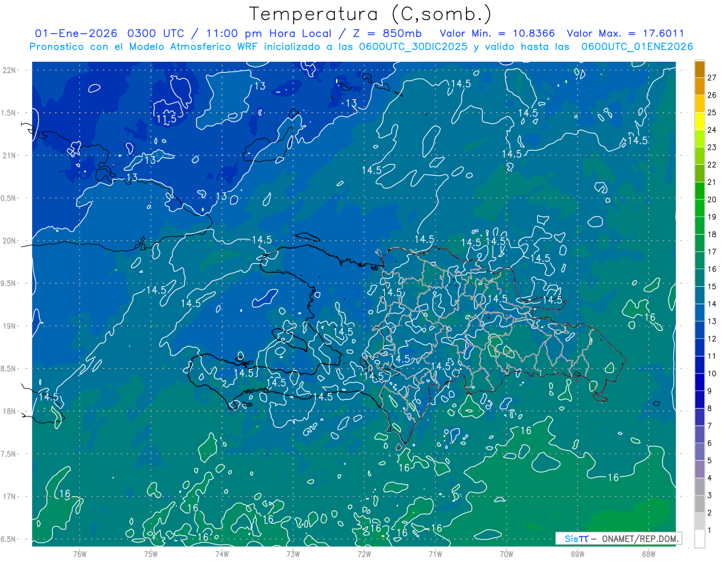Click the "71W" longitude axis label
This screenshot has height=562, width=728.
click(x=435, y=554)
